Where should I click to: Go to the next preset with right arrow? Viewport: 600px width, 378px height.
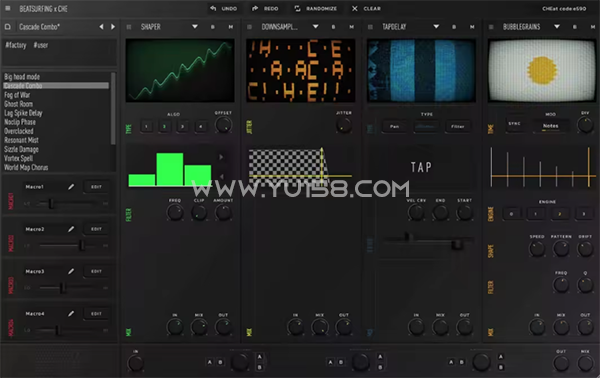113,27
